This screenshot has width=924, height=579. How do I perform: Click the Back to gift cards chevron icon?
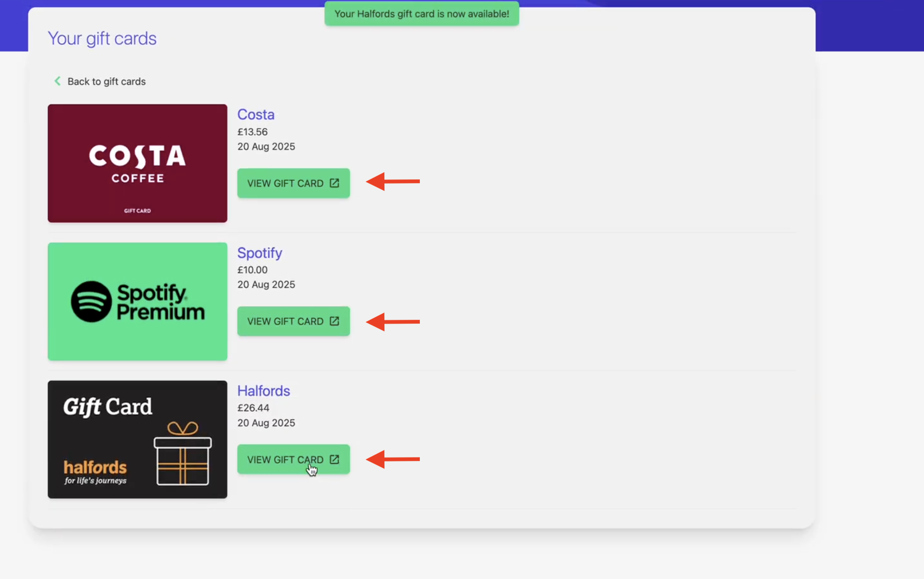58,81
